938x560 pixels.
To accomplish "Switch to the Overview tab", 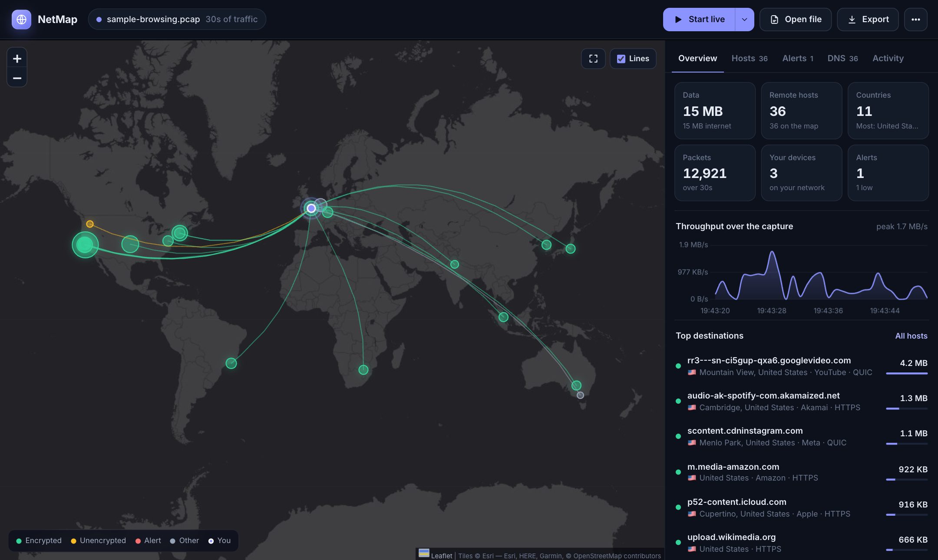I will (x=697, y=58).
